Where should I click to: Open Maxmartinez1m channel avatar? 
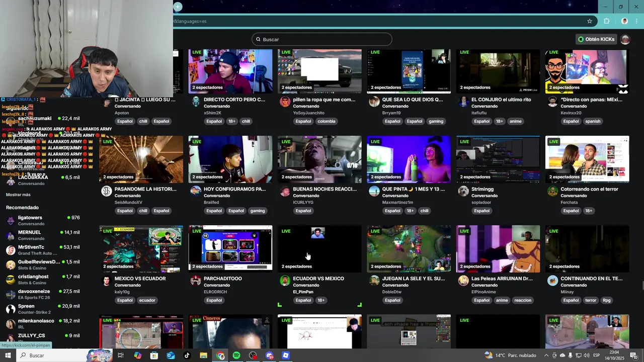[x=374, y=191]
